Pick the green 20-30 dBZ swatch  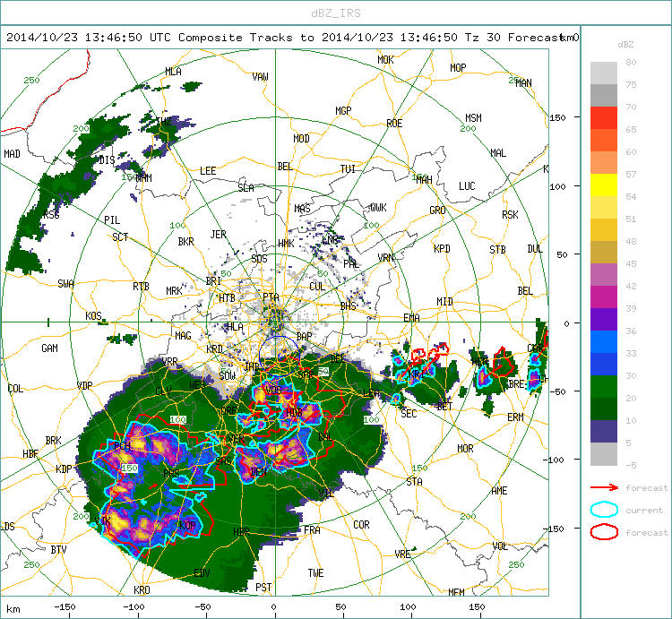click(603, 386)
